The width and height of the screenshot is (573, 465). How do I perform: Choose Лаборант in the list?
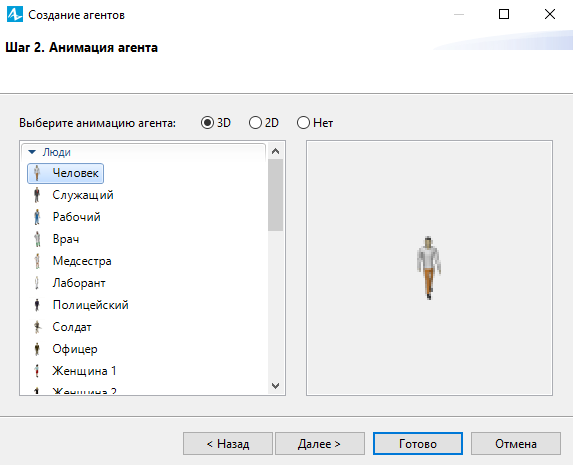[79, 283]
